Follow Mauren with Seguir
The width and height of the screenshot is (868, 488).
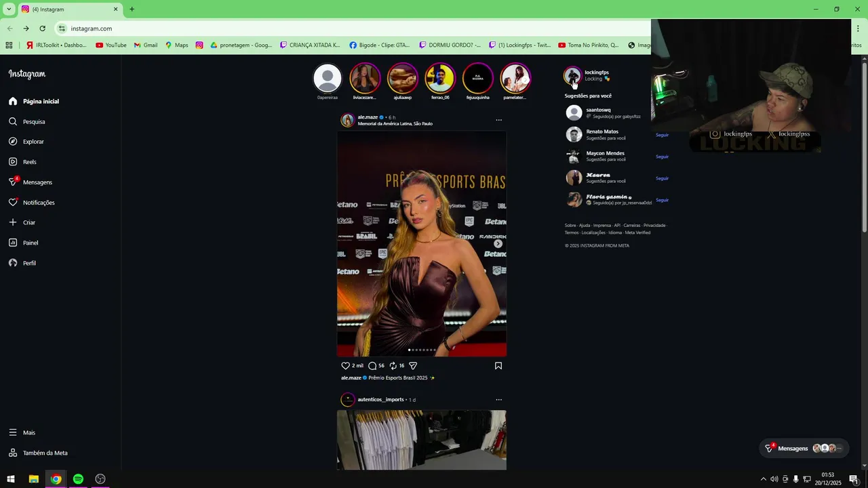point(662,178)
